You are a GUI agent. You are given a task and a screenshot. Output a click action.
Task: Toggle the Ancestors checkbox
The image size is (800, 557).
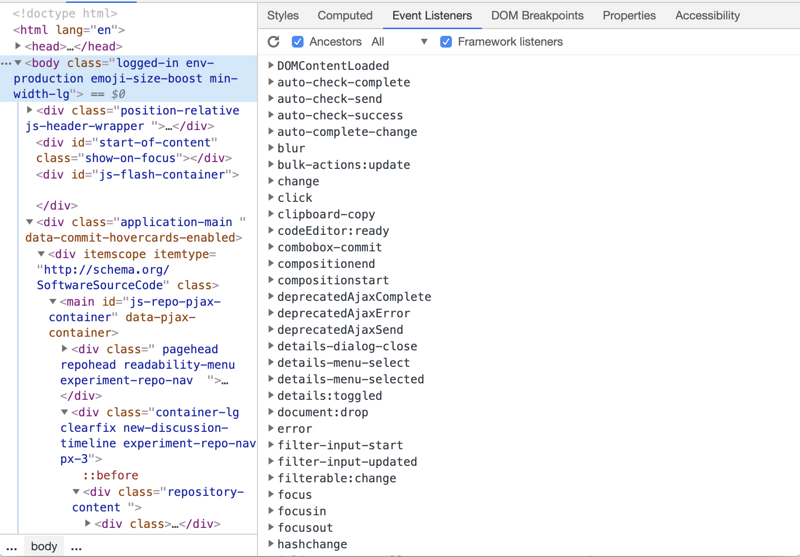pyautogui.click(x=297, y=42)
